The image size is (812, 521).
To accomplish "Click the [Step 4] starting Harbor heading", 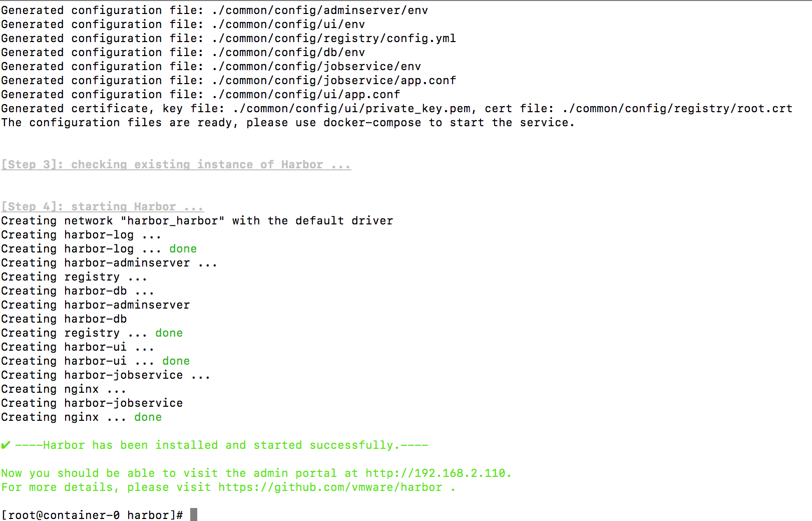I will click(102, 206).
